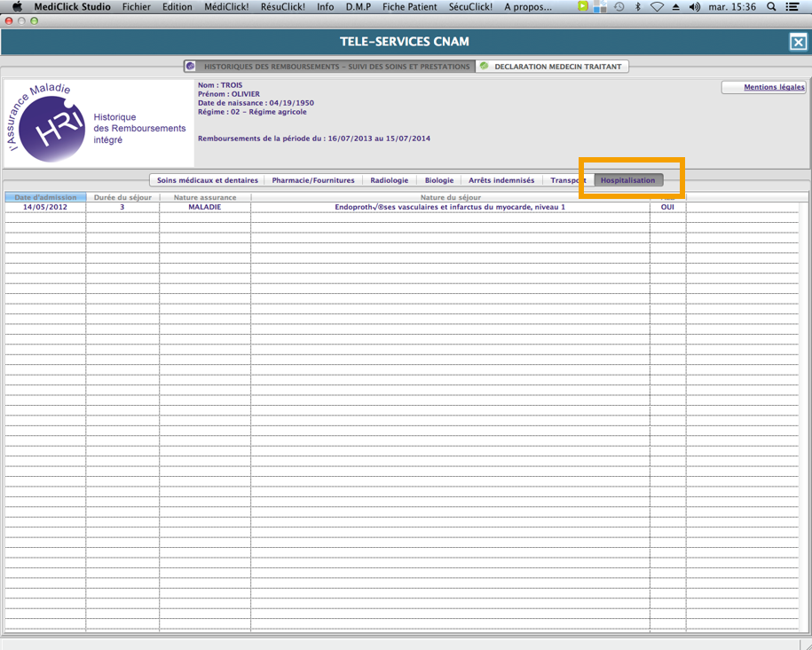Switch to Declaration Medecin Traitant tab
This screenshot has width=812, height=650.
552,67
